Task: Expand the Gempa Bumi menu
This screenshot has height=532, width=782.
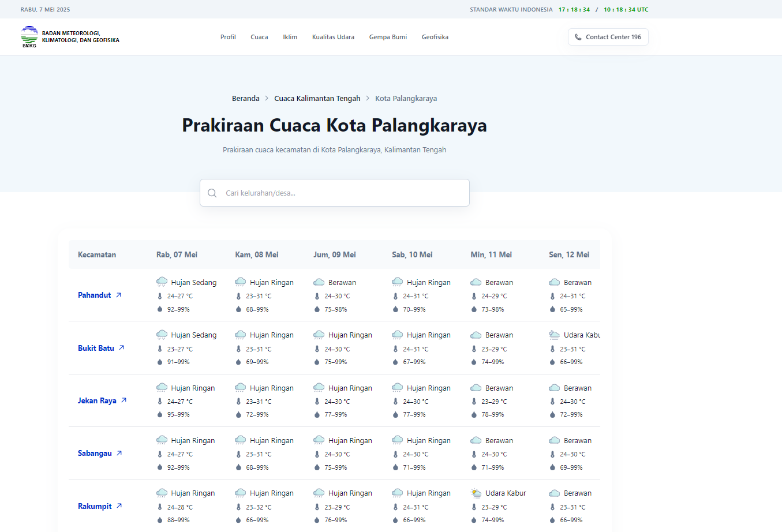Action: 388,37
